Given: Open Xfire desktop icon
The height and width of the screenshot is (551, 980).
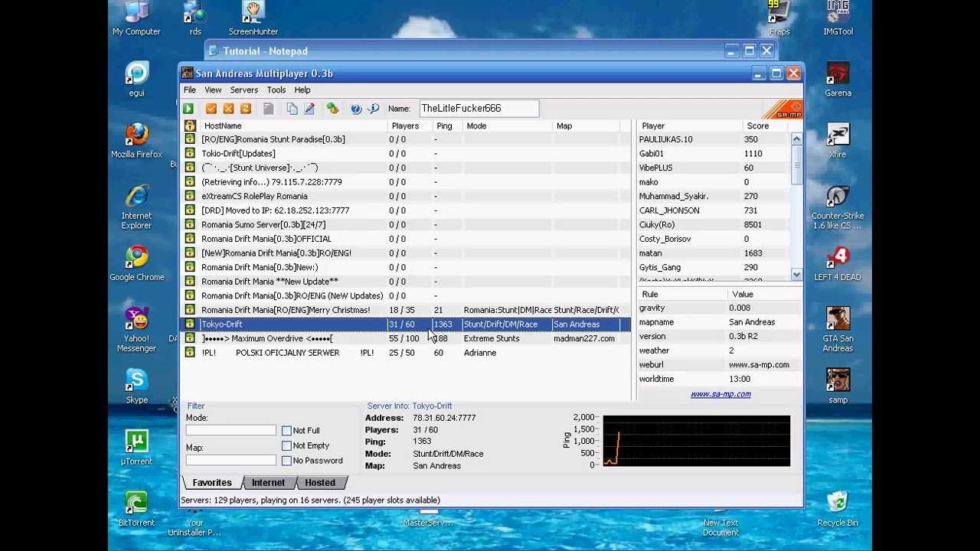Looking at the screenshot, I should click(838, 141).
